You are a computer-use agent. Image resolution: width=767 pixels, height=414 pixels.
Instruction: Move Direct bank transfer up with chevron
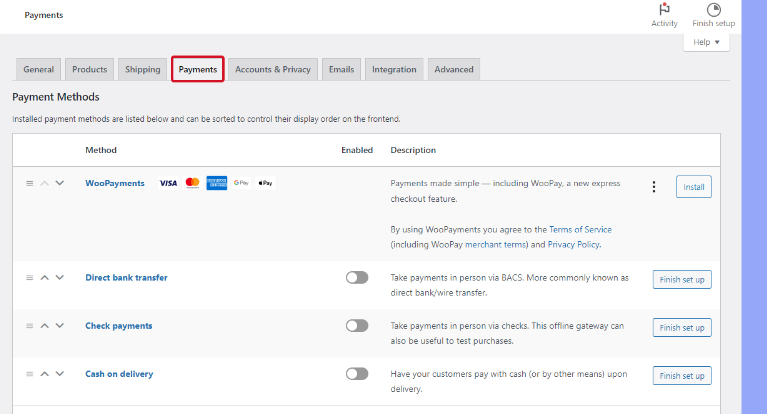[45, 277]
